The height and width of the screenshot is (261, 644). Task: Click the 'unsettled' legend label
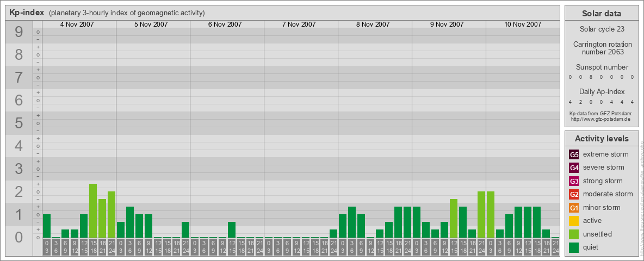point(598,234)
